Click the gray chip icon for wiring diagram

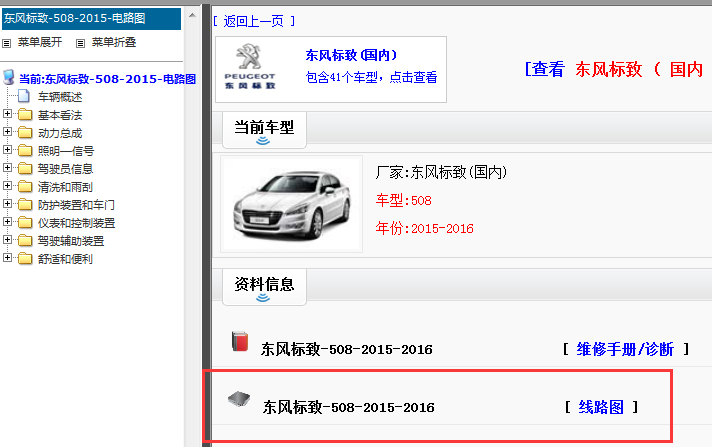[x=239, y=398]
